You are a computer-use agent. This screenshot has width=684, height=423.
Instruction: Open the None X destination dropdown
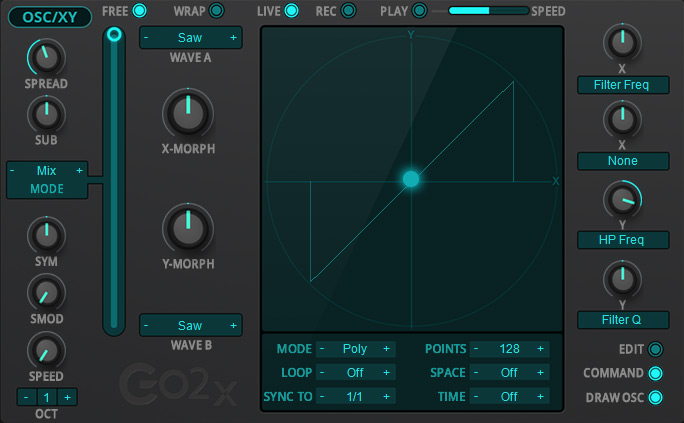[x=622, y=161]
